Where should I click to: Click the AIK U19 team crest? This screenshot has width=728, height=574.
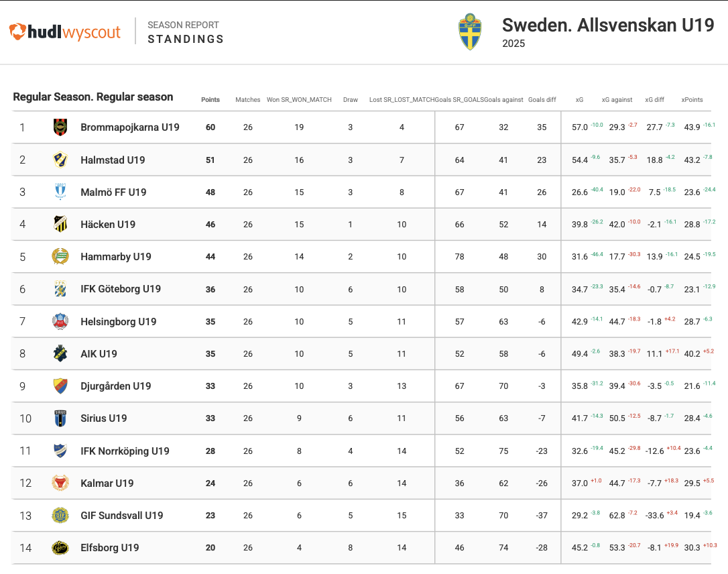(x=60, y=353)
